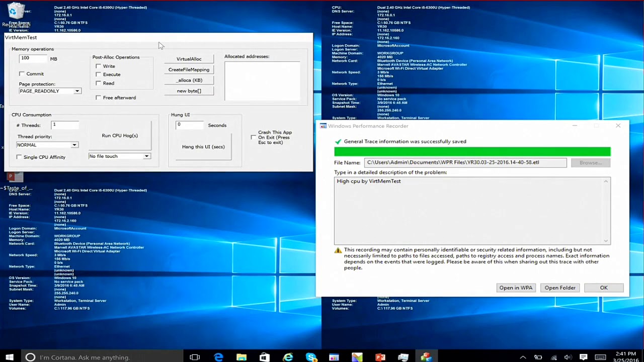644x362 pixels.
Task: Click the VirtualAlloc button
Action: coord(189,59)
